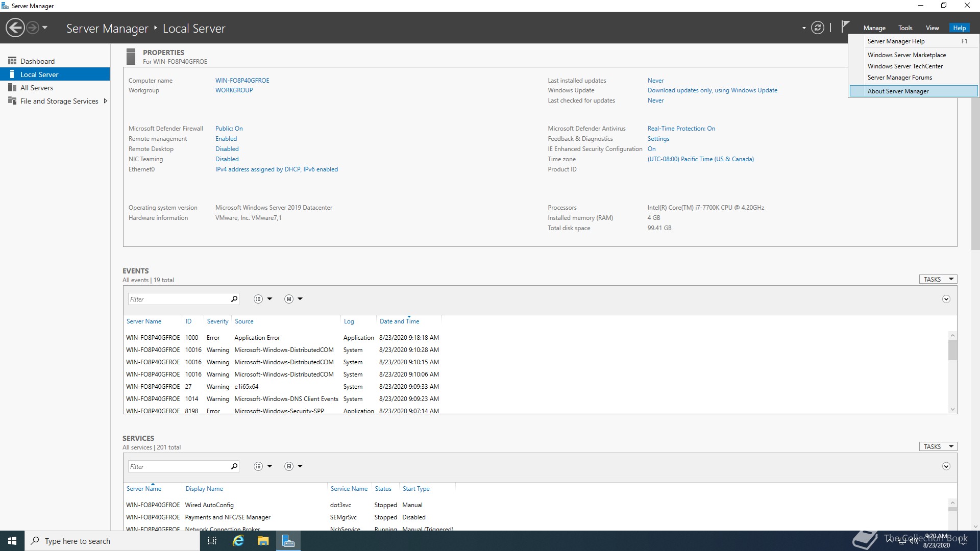Open the View menu
This screenshot has width=980, height=551.
(x=933, y=28)
